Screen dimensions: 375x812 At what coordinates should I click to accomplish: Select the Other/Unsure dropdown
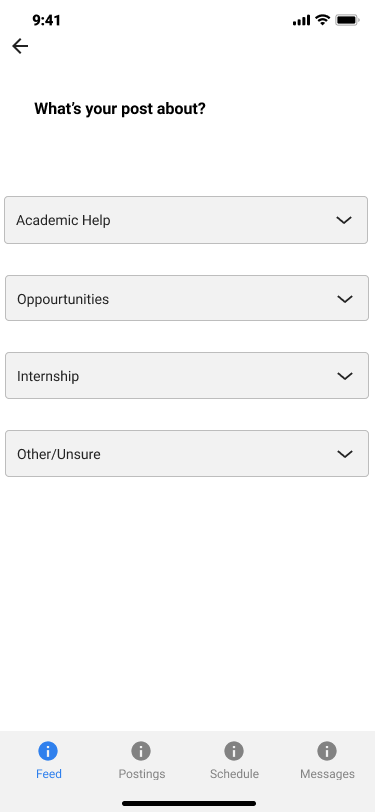187,454
